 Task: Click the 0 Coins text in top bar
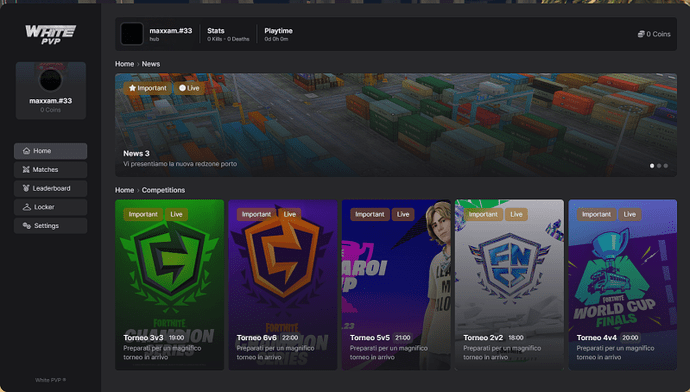pyautogui.click(x=658, y=34)
